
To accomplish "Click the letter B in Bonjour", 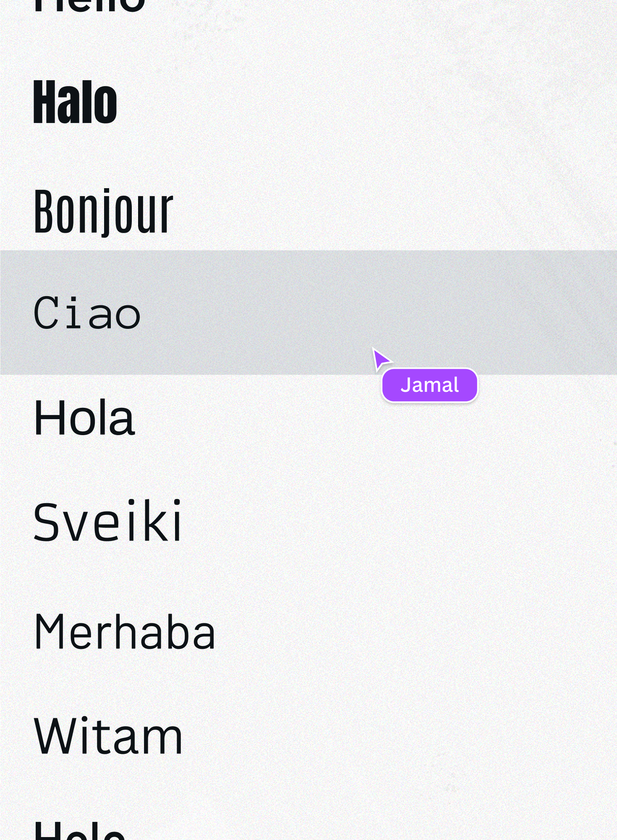I will click(x=44, y=211).
